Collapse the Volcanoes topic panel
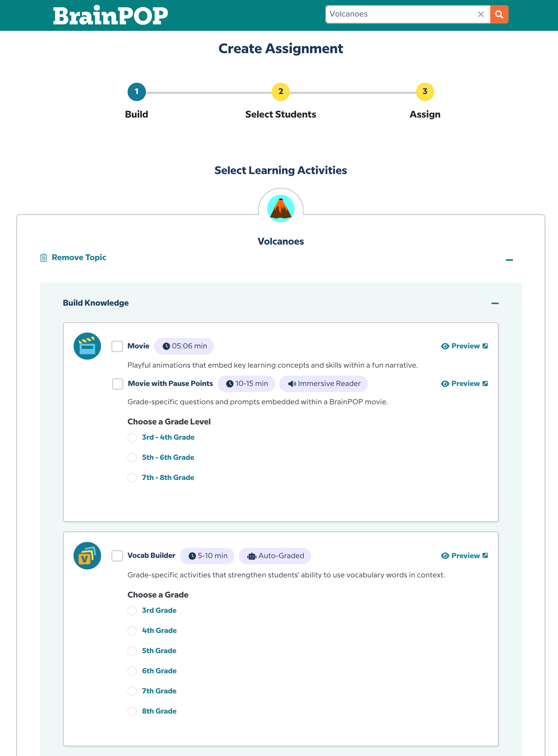The width and height of the screenshot is (558, 756). tap(509, 260)
